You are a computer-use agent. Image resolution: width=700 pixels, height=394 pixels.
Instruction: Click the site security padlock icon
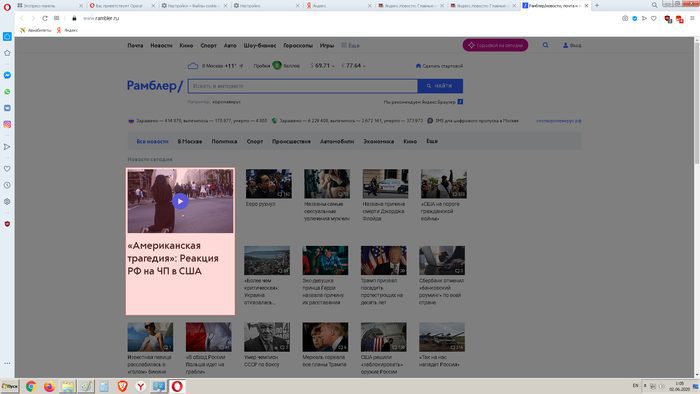pyautogui.click(x=74, y=18)
